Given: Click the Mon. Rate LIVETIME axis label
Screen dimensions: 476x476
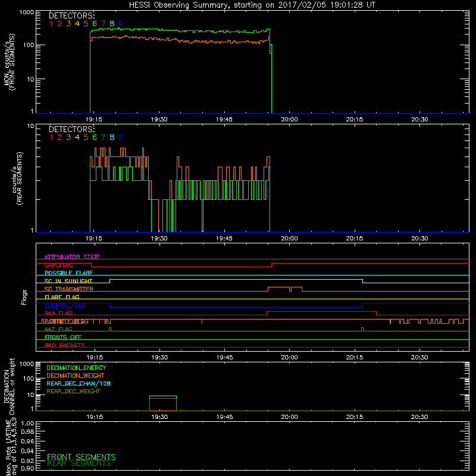Looking at the screenshot, I should pyautogui.click(x=11, y=447).
